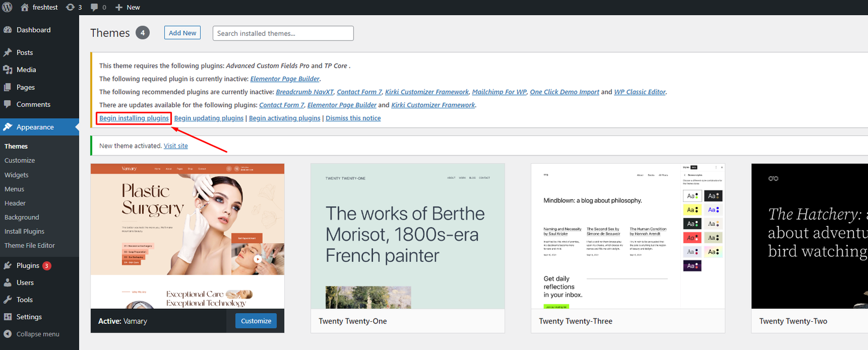The image size is (868, 350).
Task: Go to Users in the sidebar
Action: coord(25,282)
